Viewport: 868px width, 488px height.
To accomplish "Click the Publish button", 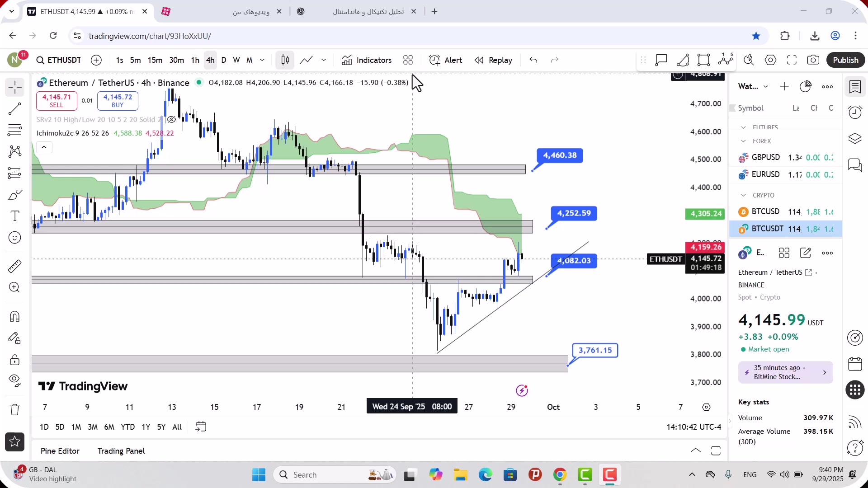I will pyautogui.click(x=845, y=60).
